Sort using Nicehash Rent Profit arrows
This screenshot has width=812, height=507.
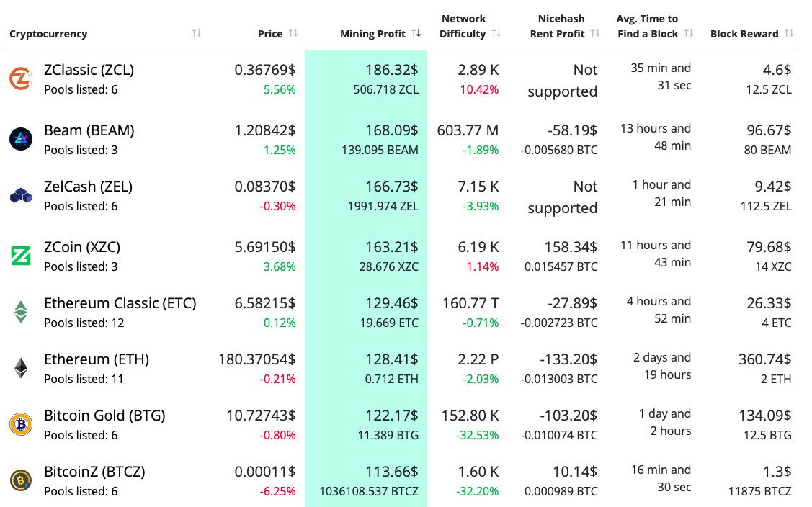[x=595, y=33]
